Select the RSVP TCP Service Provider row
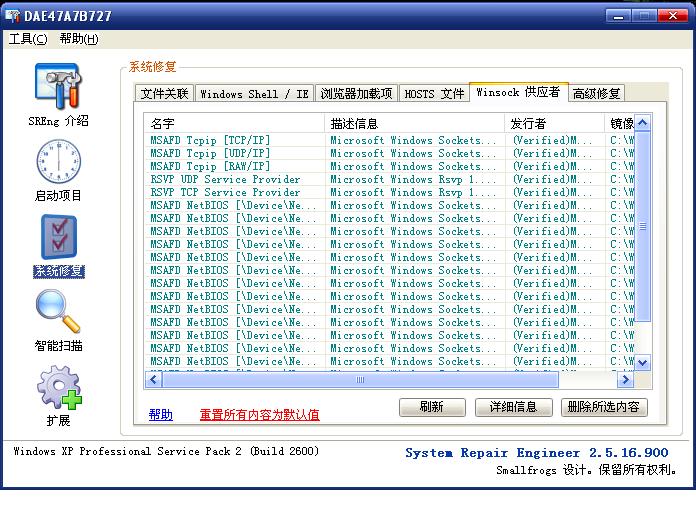Image resolution: width=696 pixels, height=512 pixels. coord(389,192)
